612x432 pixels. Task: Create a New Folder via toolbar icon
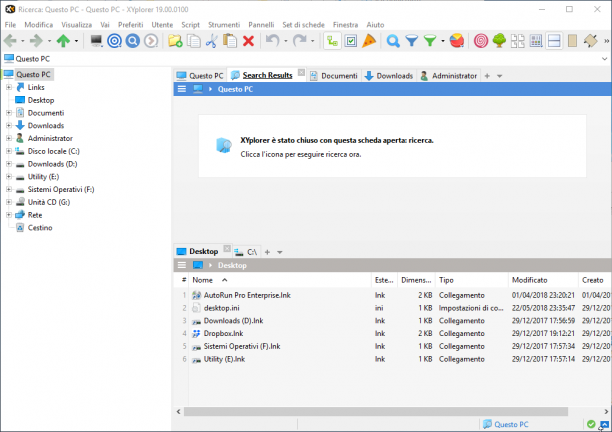[x=175, y=41]
